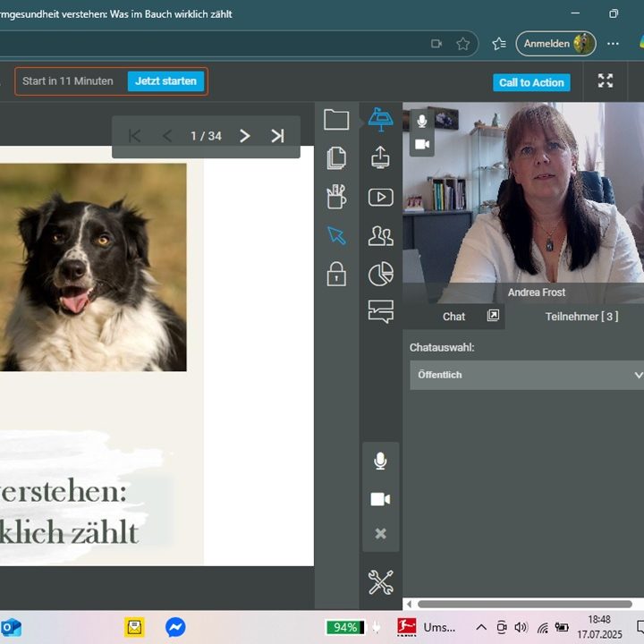The width and height of the screenshot is (644, 644).
Task: Open the video player media icon
Action: pos(380,197)
